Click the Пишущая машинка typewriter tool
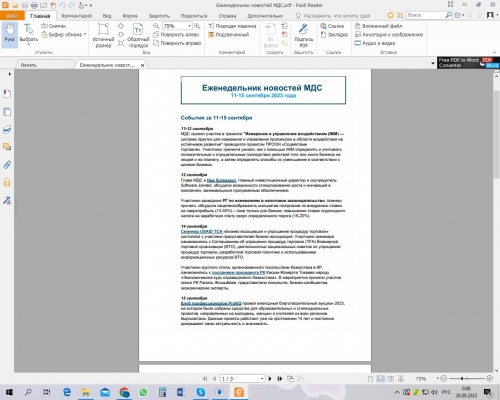This screenshot has height=400, width=500. [232, 26]
